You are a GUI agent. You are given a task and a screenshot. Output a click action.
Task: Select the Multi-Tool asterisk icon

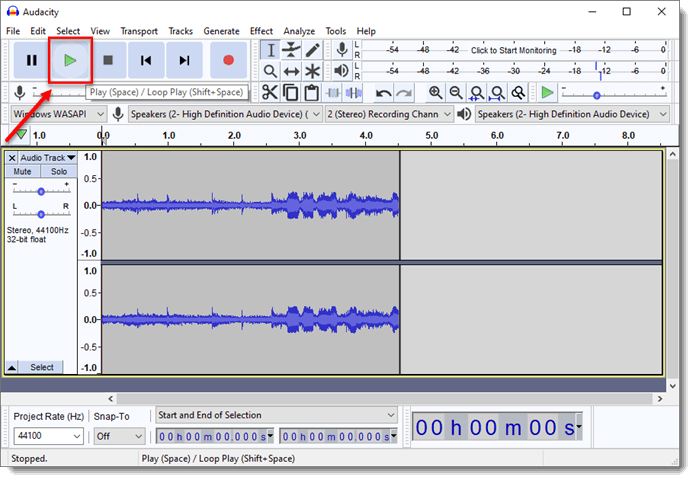(x=312, y=71)
